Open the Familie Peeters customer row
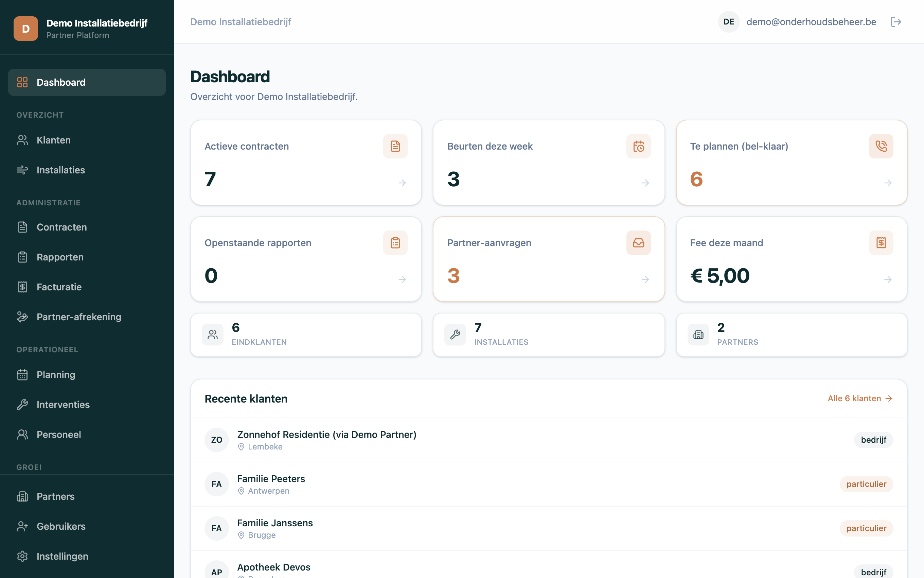The height and width of the screenshot is (578, 924). [x=549, y=485]
